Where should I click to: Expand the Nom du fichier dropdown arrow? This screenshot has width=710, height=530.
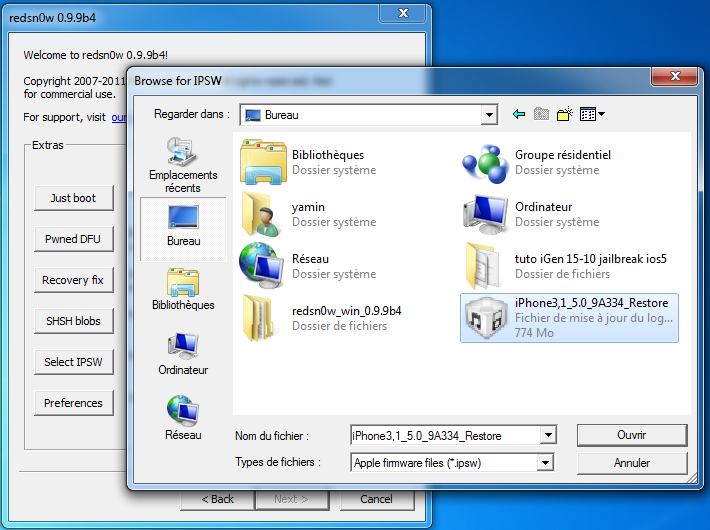tap(548, 435)
